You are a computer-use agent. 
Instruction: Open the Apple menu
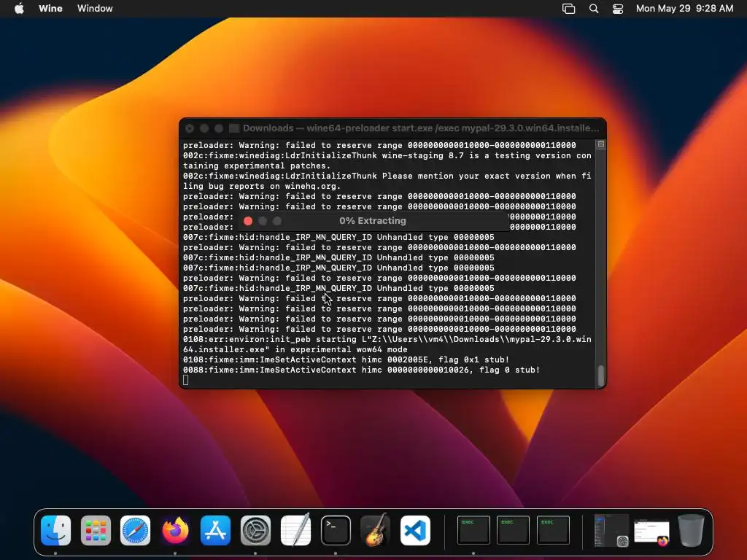(19, 9)
